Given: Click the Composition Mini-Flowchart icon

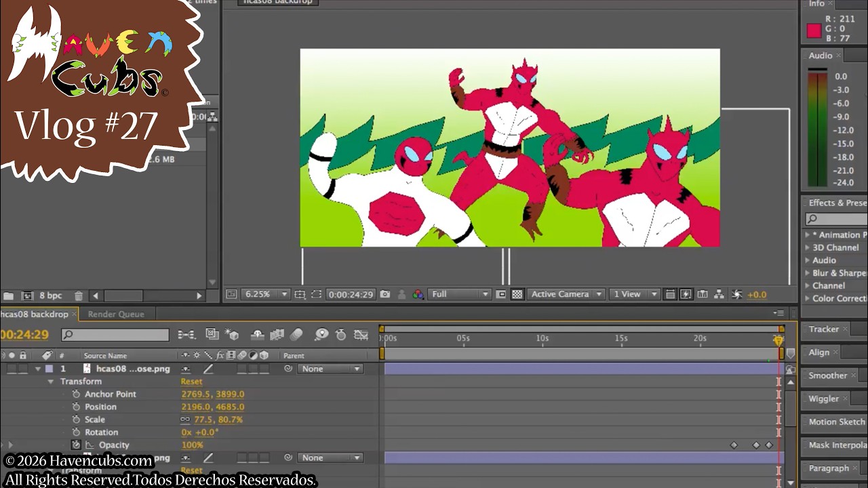Looking at the screenshot, I should [x=186, y=335].
